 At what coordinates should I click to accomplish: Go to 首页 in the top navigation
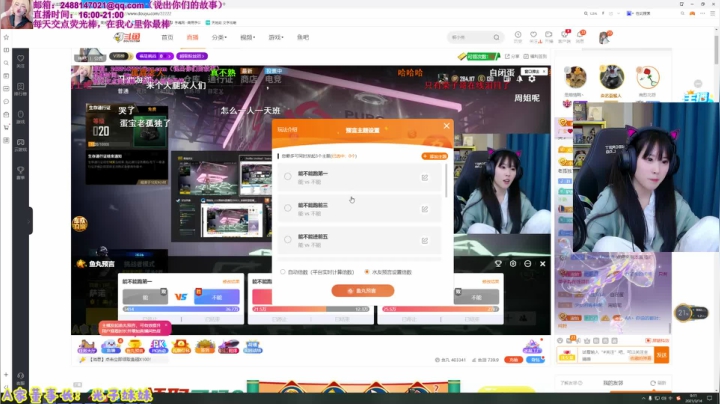point(167,37)
